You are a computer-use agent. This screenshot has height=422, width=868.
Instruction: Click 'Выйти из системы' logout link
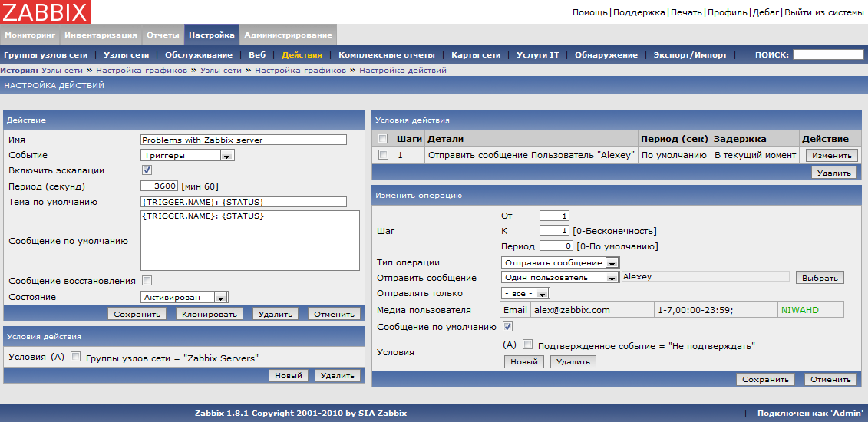click(823, 12)
